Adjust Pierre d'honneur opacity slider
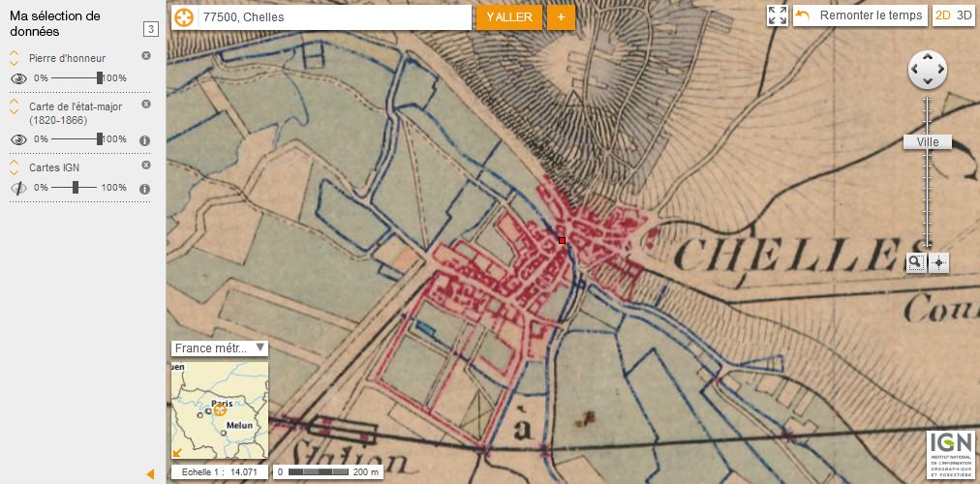This screenshot has width=980, height=484. 100,78
